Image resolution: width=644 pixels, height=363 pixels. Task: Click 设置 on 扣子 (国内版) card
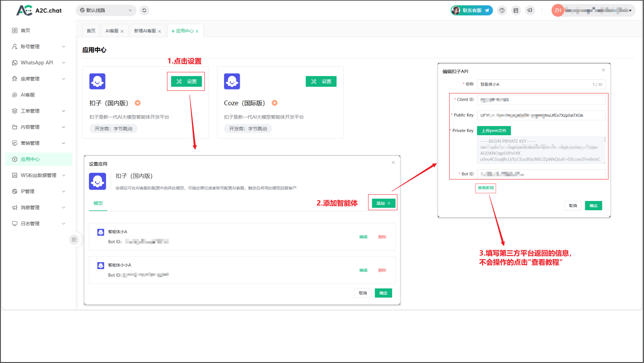[186, 82]
